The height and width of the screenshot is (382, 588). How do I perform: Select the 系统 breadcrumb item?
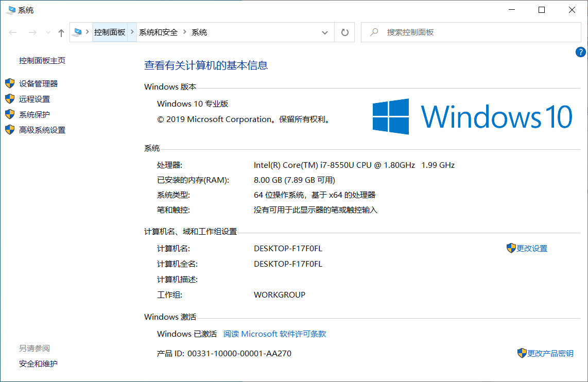199,32
